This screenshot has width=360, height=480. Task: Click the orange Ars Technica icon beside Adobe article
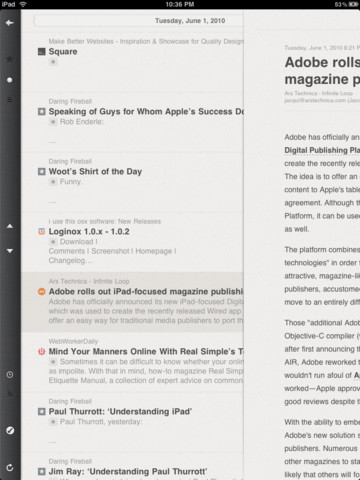(41, 292)
